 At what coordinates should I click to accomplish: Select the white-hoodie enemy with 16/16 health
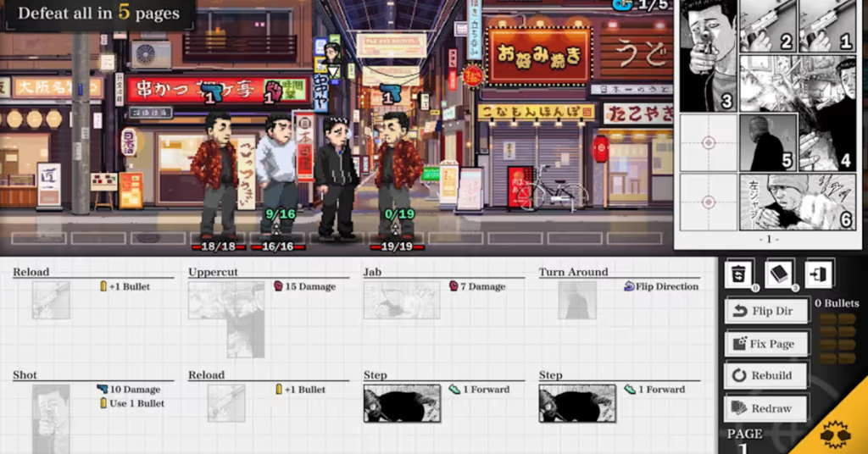pyautogui.click(x=277, y=174)
